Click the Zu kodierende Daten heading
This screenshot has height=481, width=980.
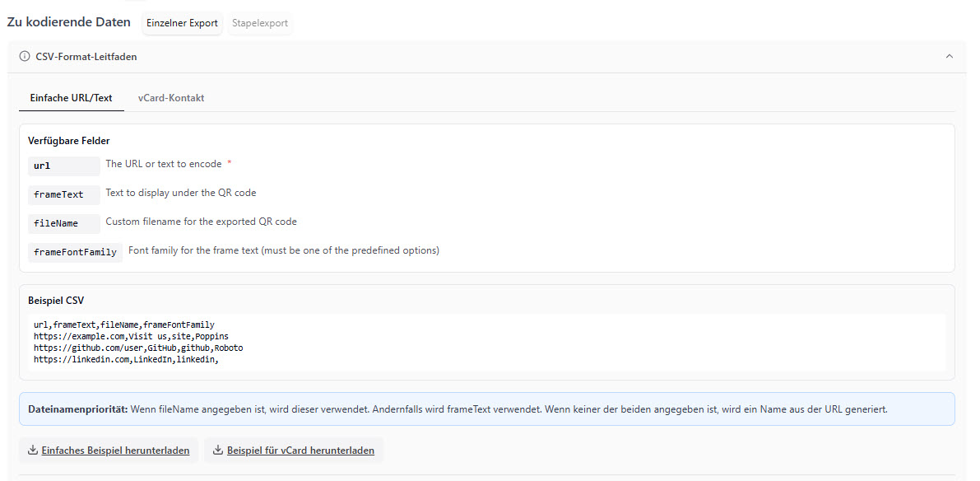(x=68, y=23)
